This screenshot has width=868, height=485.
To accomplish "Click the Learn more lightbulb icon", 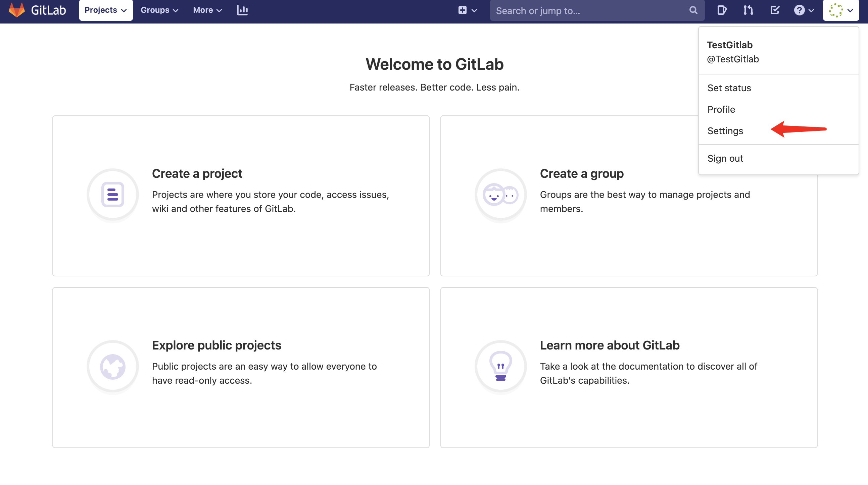I will [x=500, y=367].
